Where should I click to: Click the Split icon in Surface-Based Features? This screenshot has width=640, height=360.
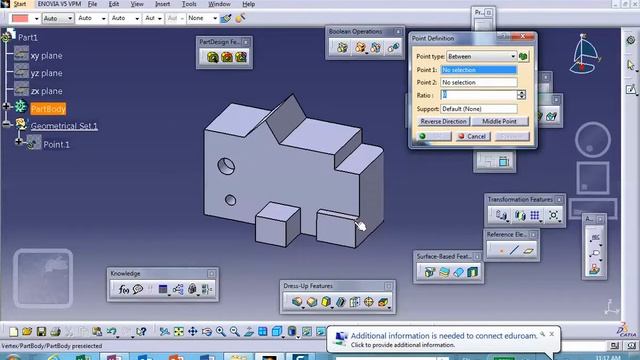[x=429, y=272]
